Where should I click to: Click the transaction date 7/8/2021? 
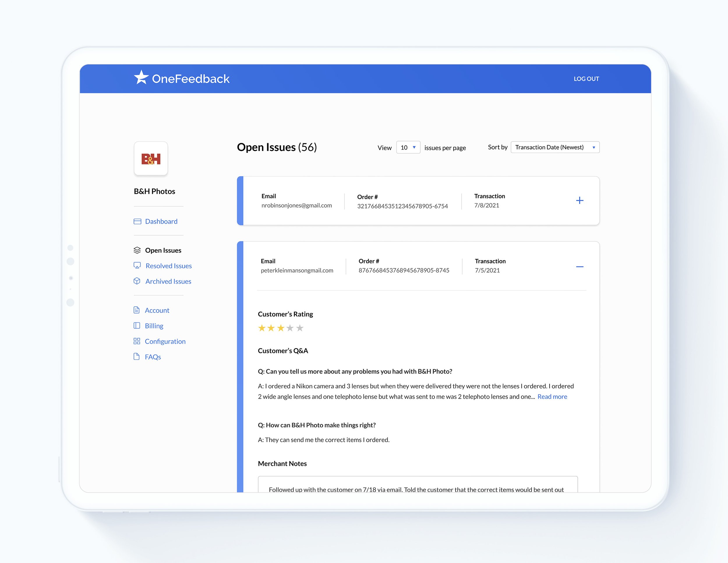click(x=487, y=205)
